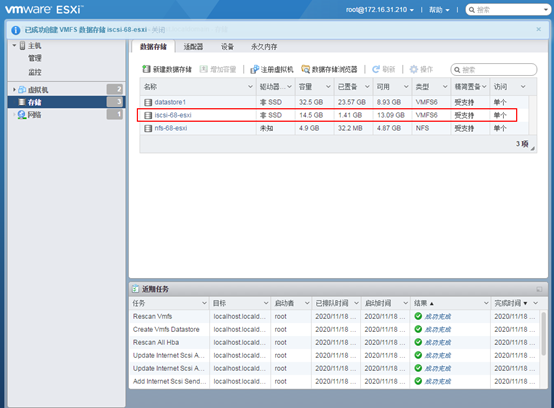Select the 虚拟机 virtual machines icon
Viewport: 554px width, 408px height.
point(22,89)
